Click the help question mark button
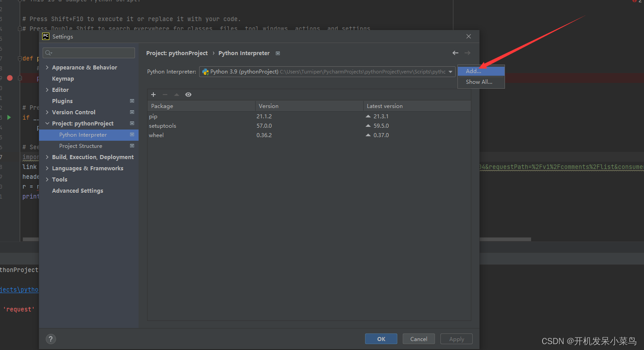644x350 pixels. pyautogui.click(x=51, y=339)
